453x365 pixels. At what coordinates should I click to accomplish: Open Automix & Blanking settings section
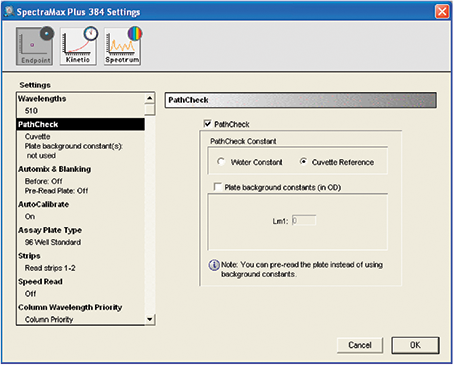click(54, 169)
